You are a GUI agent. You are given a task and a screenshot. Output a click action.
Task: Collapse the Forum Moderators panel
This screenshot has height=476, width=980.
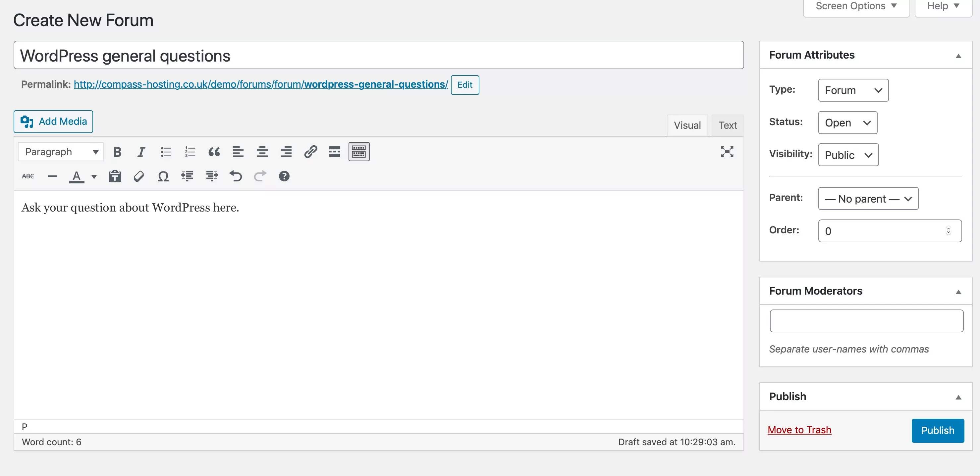tap(958, 292)
